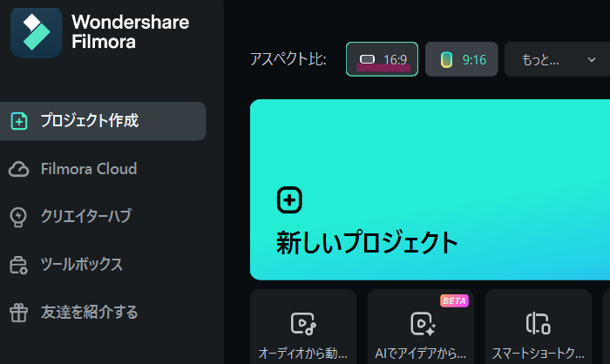Click the Wondershare Filmora title text
The width and height of the screenshot is (610, 364).
pos(131,32)
